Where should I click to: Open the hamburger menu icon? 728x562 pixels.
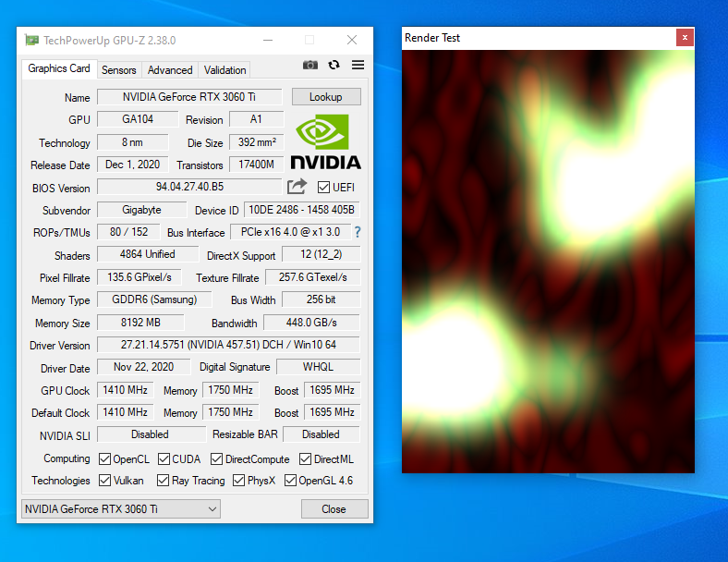click(x=358, y=65)
